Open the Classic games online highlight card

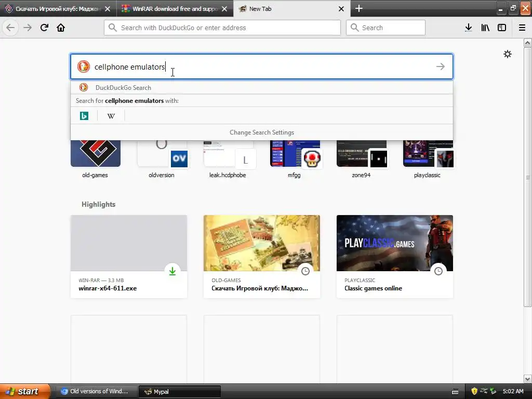tap(395, 257)
